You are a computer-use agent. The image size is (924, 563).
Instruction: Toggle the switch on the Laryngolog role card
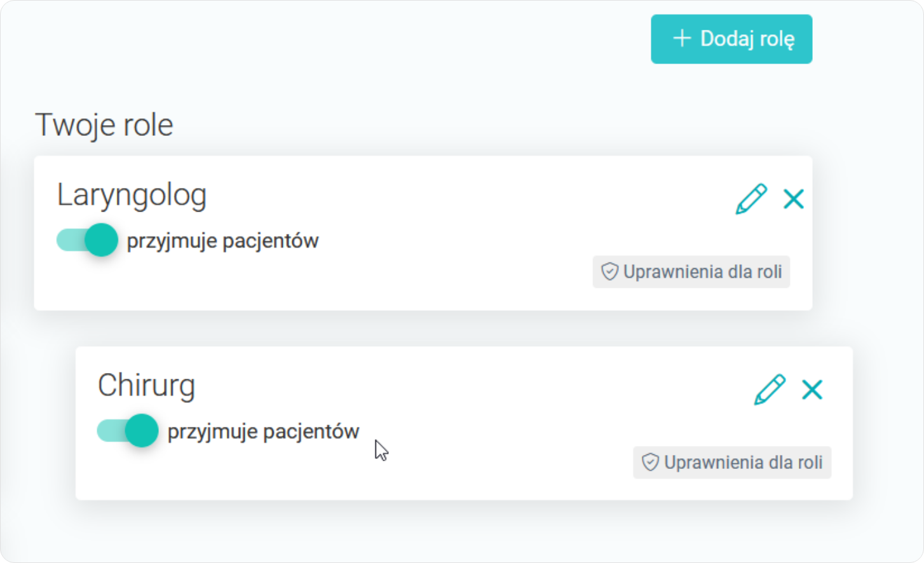tap(86, 240)
